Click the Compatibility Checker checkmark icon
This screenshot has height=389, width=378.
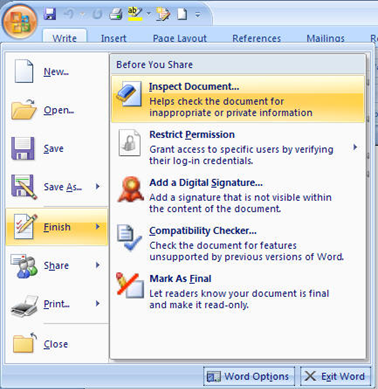(129, 237)
